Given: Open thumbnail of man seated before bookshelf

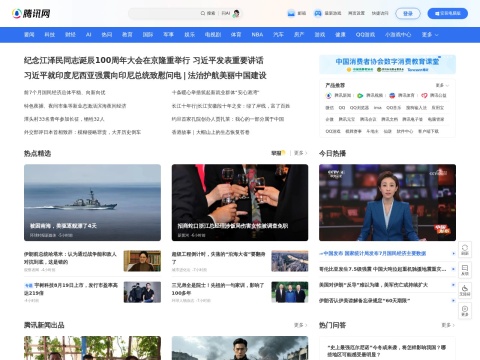Looking at the screenshot, I should (142, 261).
